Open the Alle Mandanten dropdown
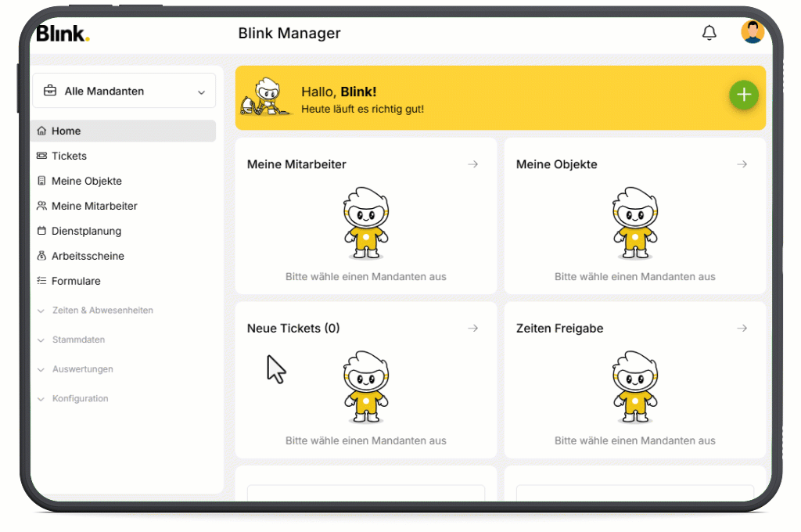 pyautogui.click(x=124, y=91)
